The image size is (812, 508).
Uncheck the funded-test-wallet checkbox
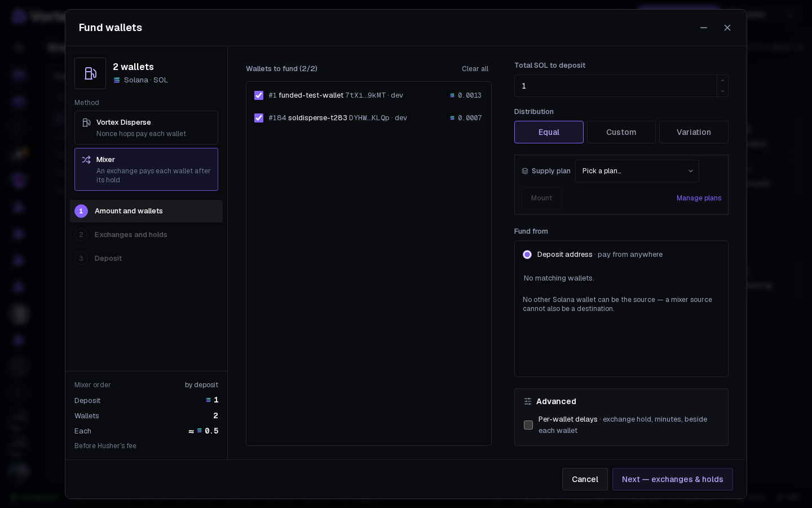click(259, 95)
